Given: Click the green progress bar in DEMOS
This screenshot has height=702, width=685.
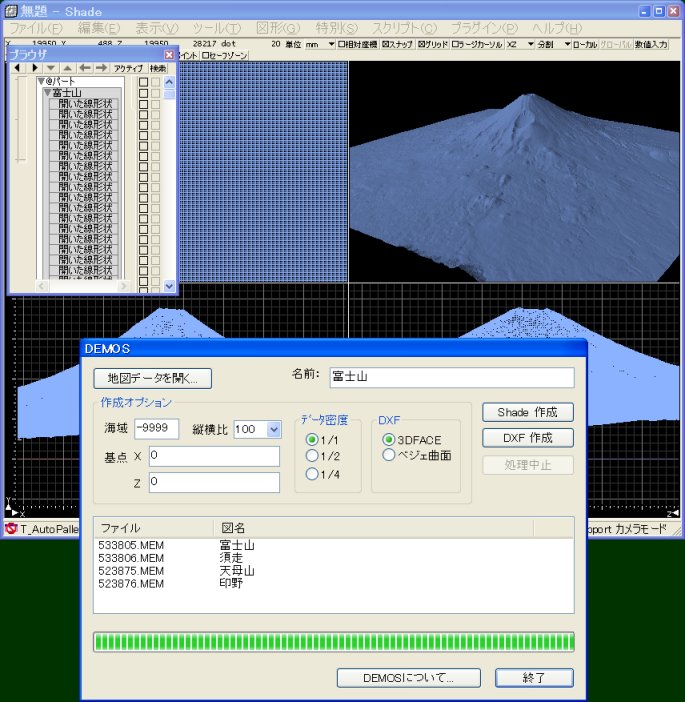Looking at the screenshot, I should pos(333,642).
